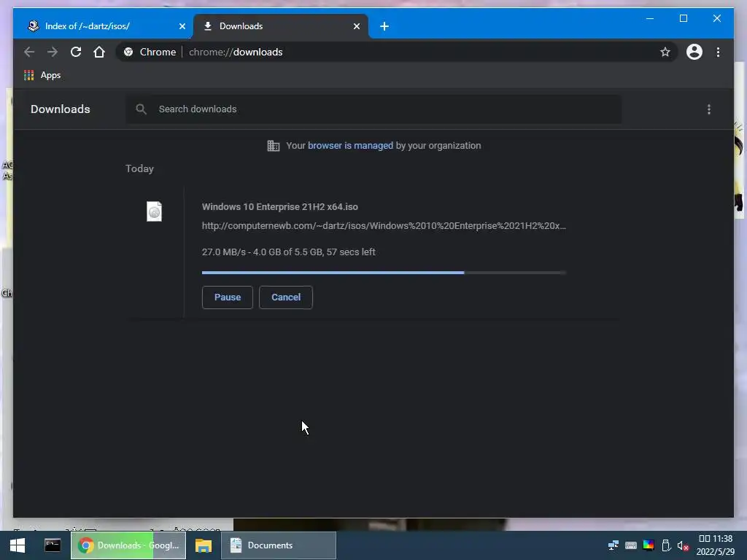Open the Downloads page more-actions menu
This screenshot has width=747, height=560.
(709, 109)
